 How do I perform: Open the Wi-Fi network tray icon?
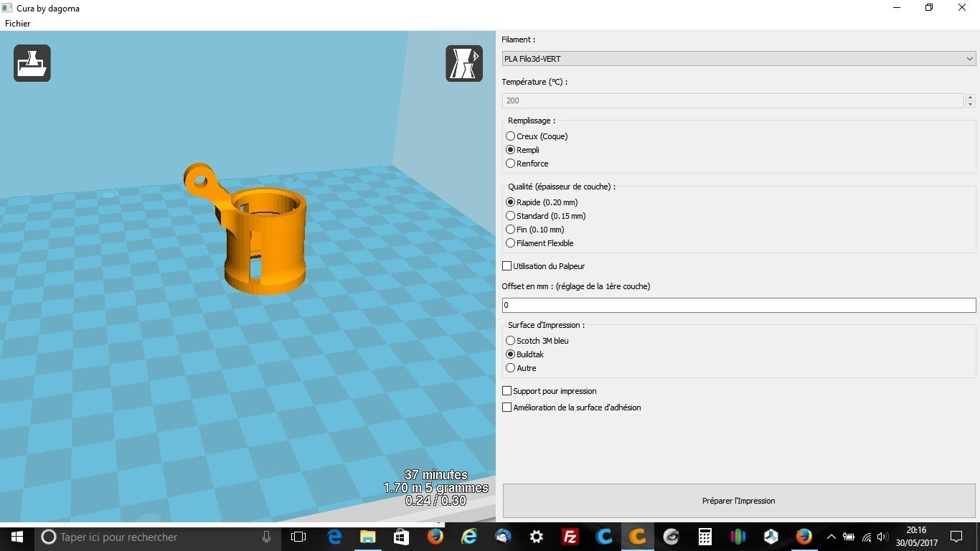pos(867,537)
